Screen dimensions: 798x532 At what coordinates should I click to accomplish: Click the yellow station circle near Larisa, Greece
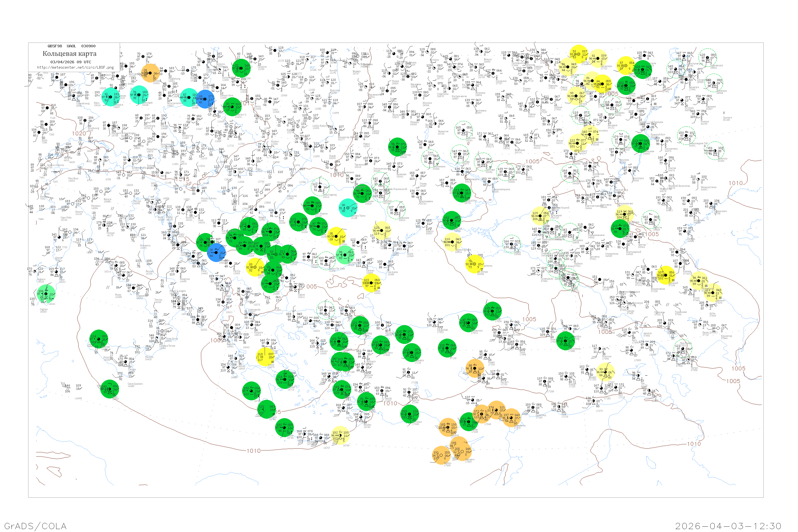[265, 357]
